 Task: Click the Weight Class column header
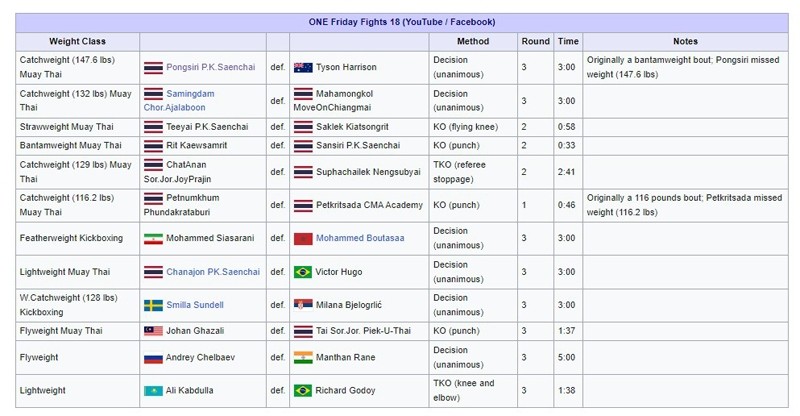click(x=78, y=41)
